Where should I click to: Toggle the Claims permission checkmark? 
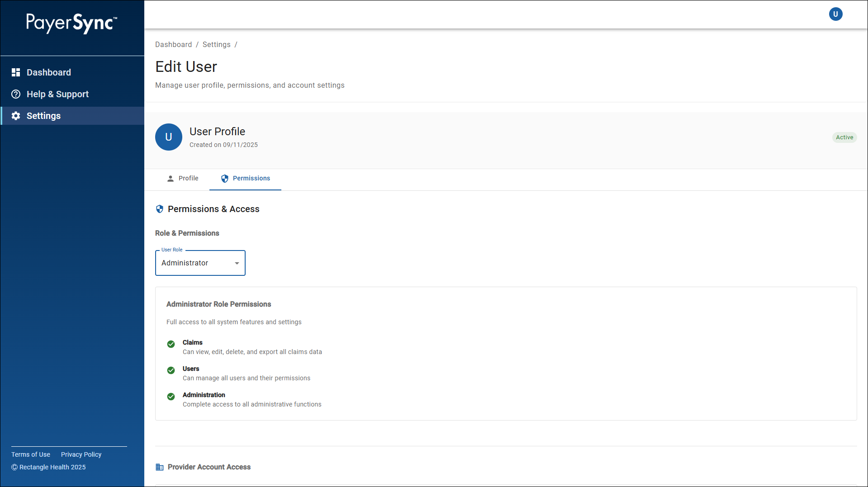[171, 344]
